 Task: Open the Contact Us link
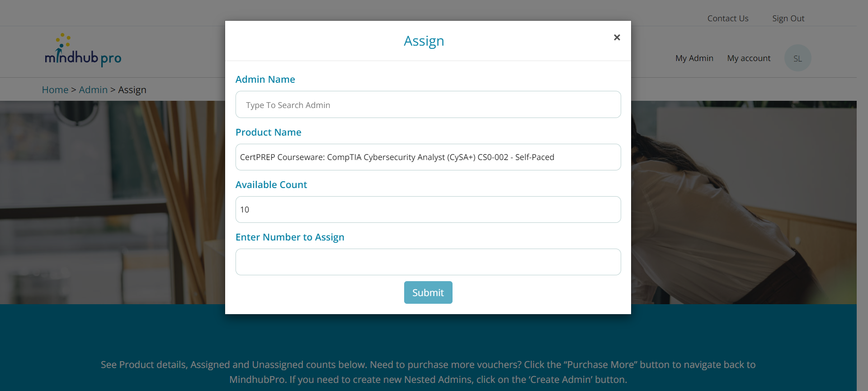728,19
